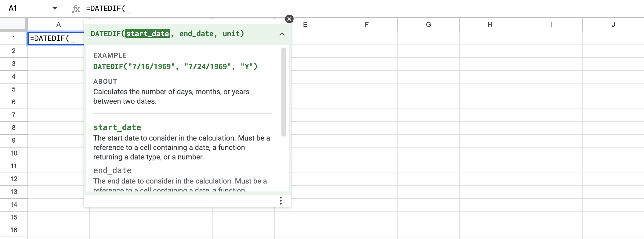Viewport: 644px width, 239px height.
Task: Select row 5 header
Action: point(14,89)
